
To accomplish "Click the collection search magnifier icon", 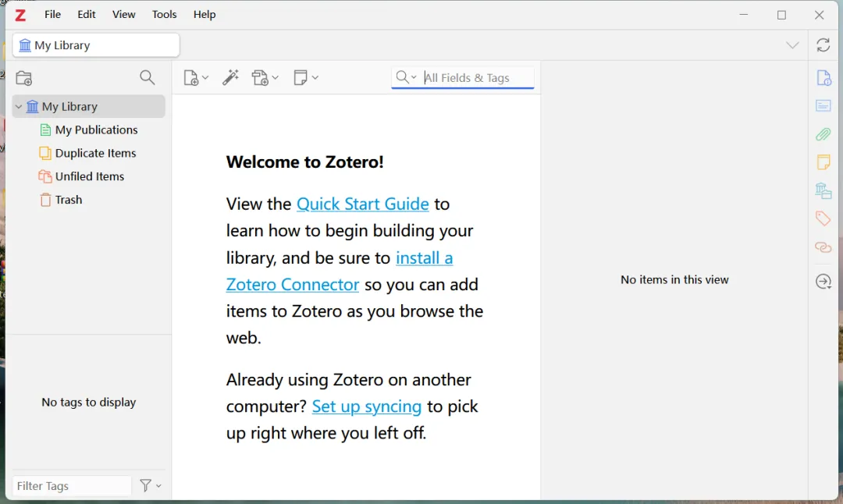I will [x=148, y=77].
